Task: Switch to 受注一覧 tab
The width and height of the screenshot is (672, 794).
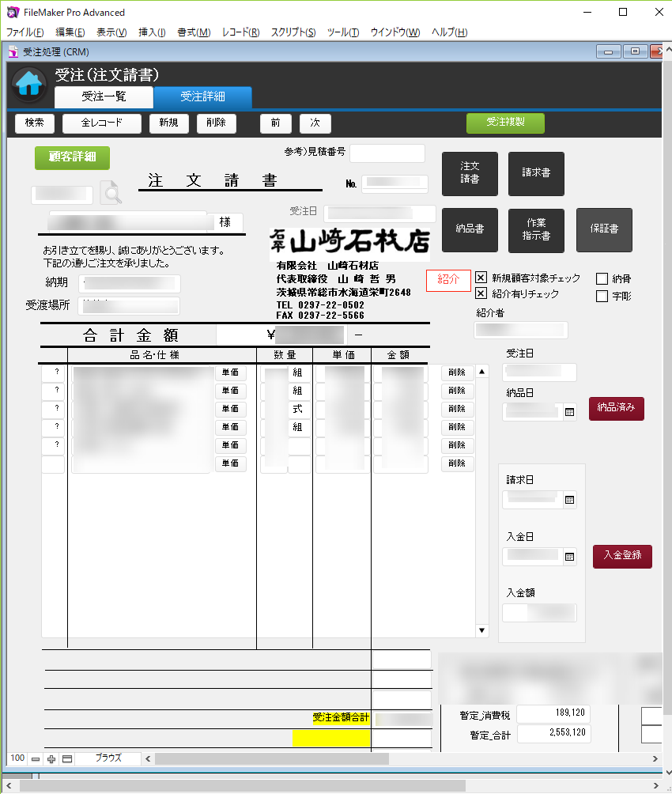Action: (x=104, y=96)
